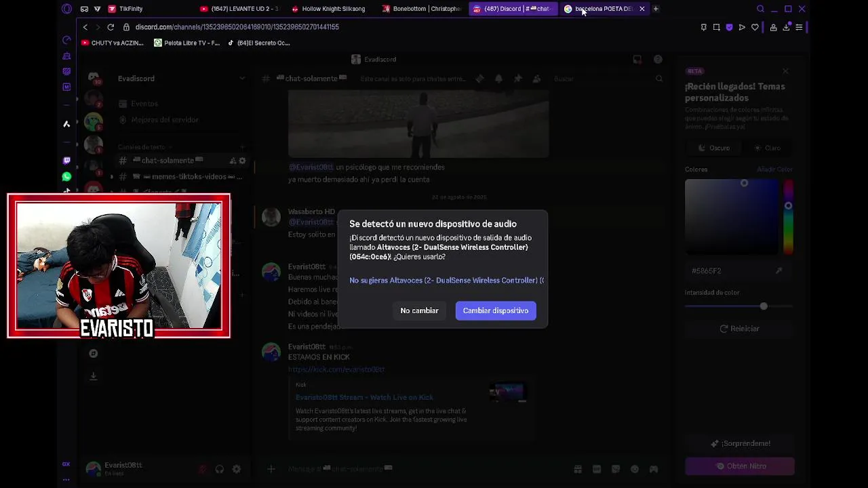
Task: Open El Secreto Oc TikTok bookmark
Action: pos(258,43)
